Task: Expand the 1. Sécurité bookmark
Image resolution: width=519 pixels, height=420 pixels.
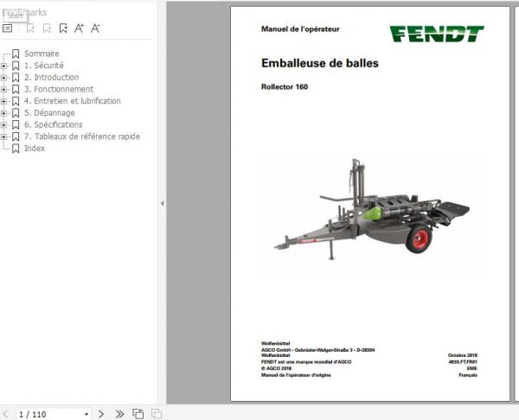Action: 3,66
